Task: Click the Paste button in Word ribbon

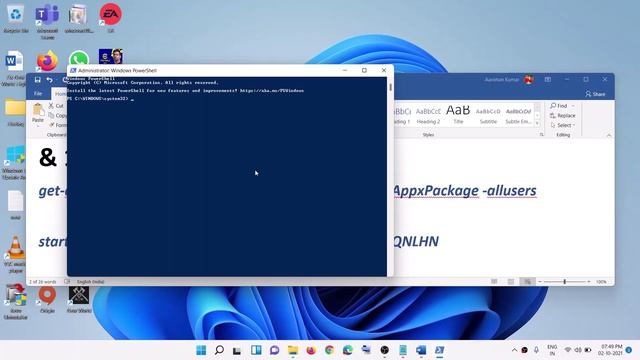Action: (x=38, y=114)
